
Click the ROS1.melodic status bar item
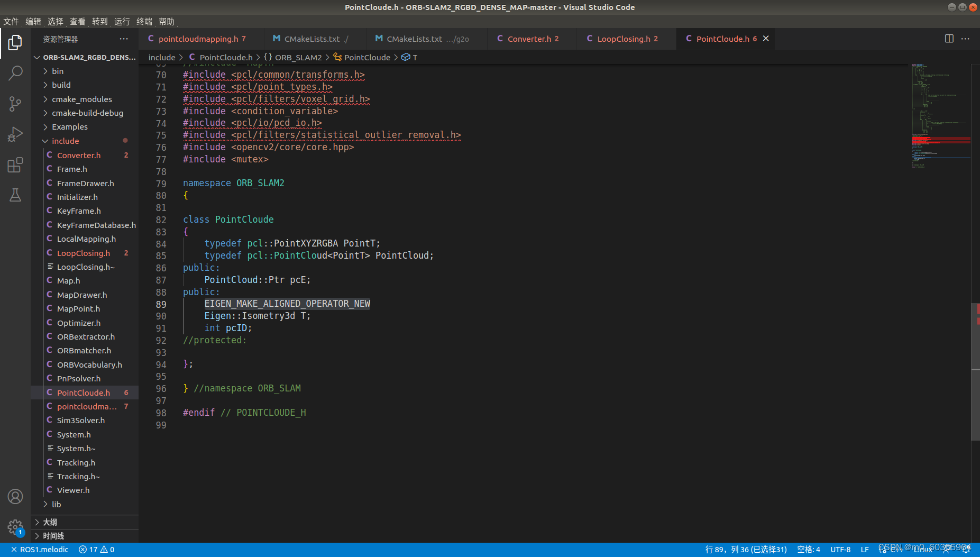(40, 550)
